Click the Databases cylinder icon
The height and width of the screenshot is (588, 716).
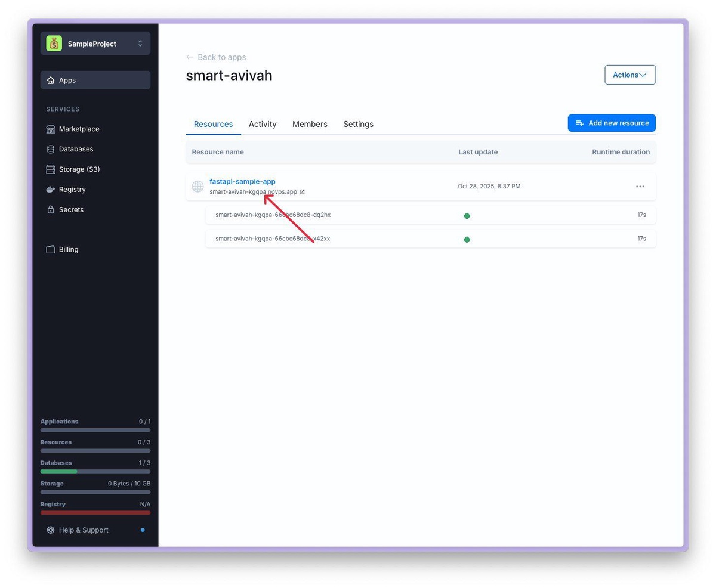click(x=51, y=149)
